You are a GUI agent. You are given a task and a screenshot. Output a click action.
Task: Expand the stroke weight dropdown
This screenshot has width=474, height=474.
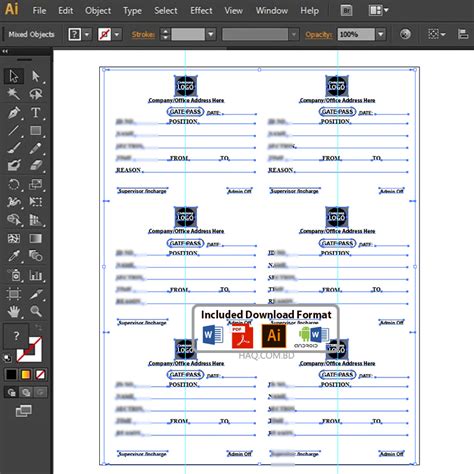[x=211, y=34]
